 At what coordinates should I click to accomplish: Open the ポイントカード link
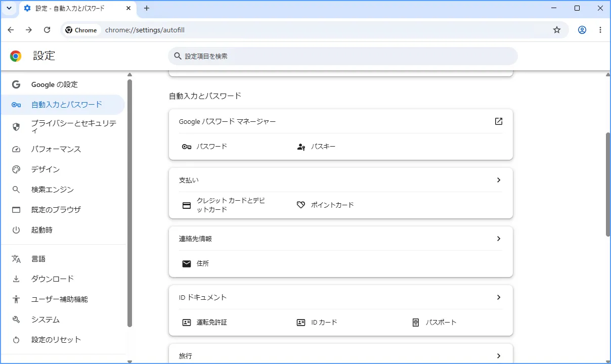(332, 205)
